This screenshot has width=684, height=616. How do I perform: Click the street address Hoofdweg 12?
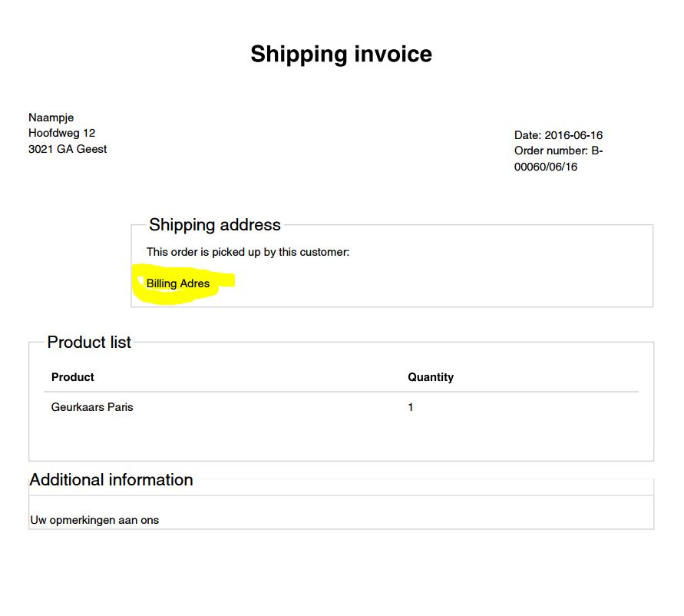pyautogui.click(x=61, y=134)
